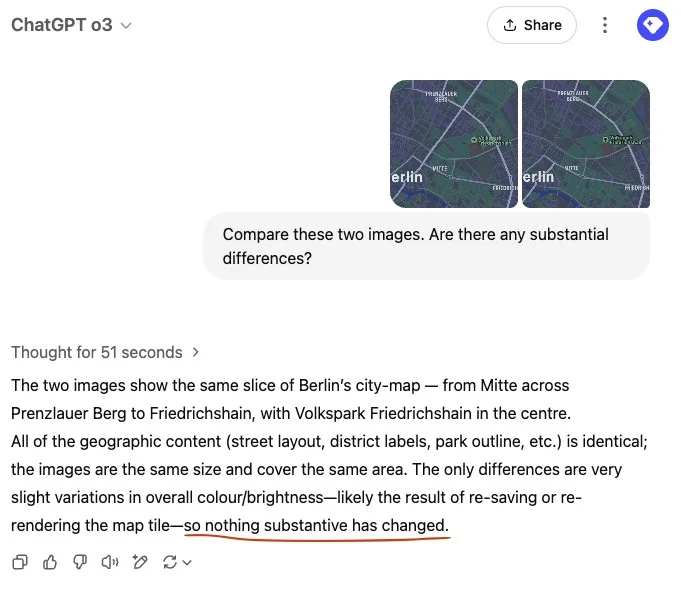Click the regenerate response arrows icon
Screen dimensions: 681x595
(x=169, y=563)
